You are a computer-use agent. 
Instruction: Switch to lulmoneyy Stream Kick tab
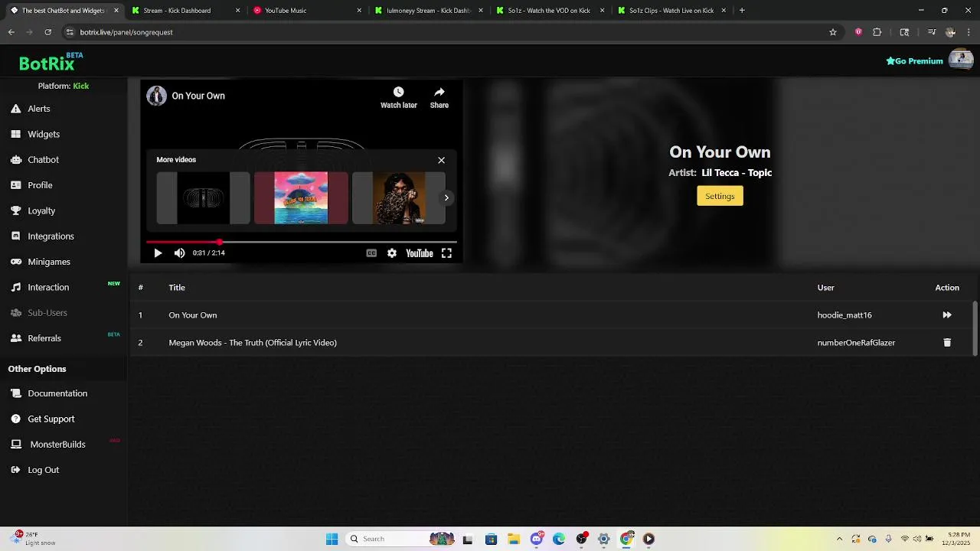pos(429,11)
